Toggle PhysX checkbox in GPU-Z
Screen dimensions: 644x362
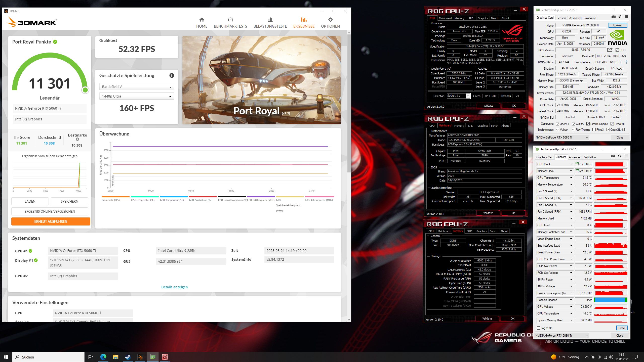pyautogui.click(x=594, y=130)
